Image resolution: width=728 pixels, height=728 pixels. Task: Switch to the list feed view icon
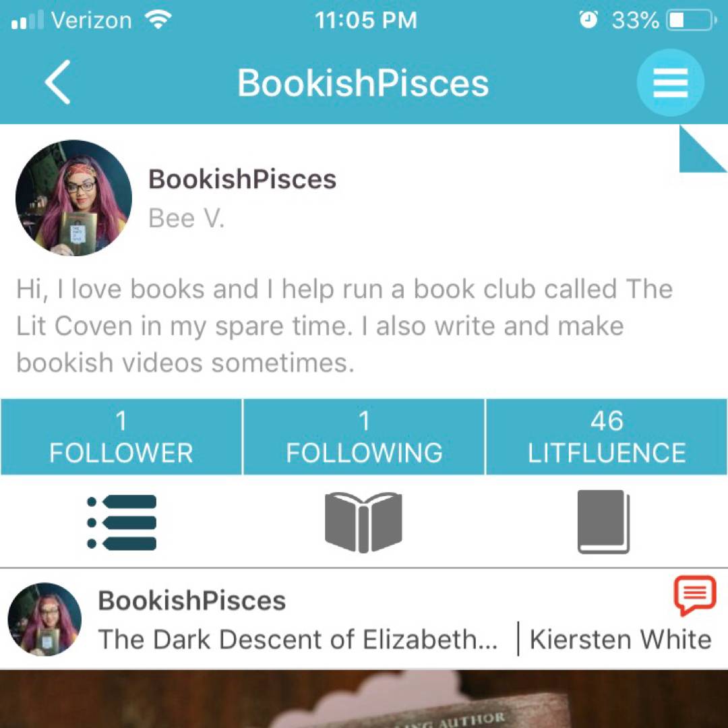click(x=121, y=522)
